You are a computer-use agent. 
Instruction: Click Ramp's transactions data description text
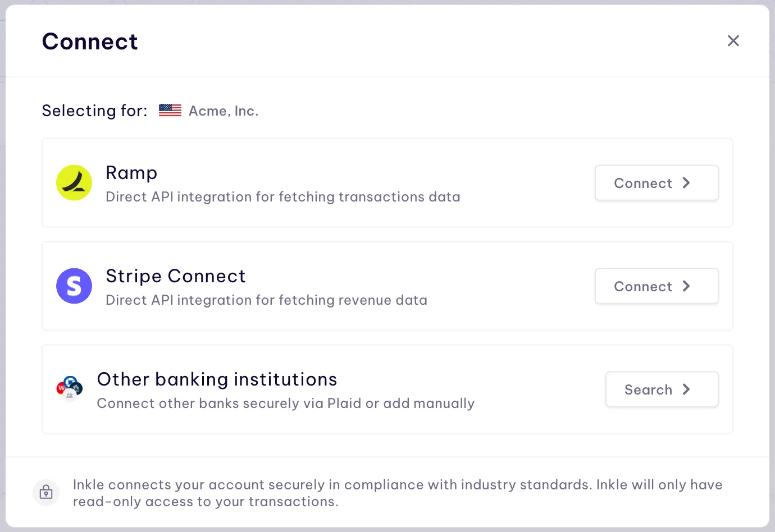click(283, 197)
